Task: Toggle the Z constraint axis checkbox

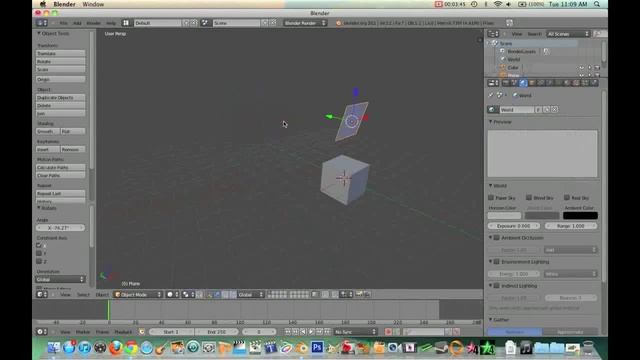Action: [x=39, y=261]
